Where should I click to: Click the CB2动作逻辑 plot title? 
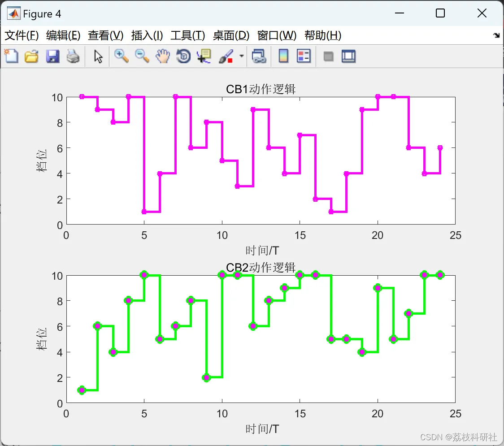click(261, 267)
